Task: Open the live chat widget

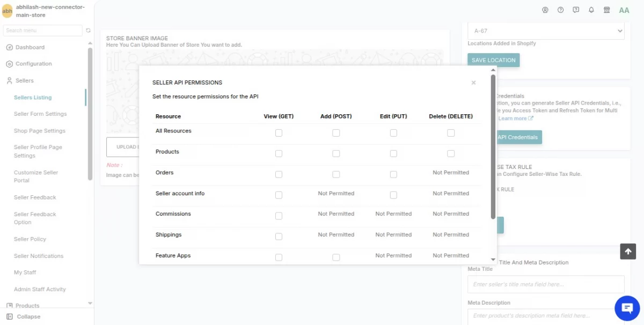Action: click(x=627, y=308)
